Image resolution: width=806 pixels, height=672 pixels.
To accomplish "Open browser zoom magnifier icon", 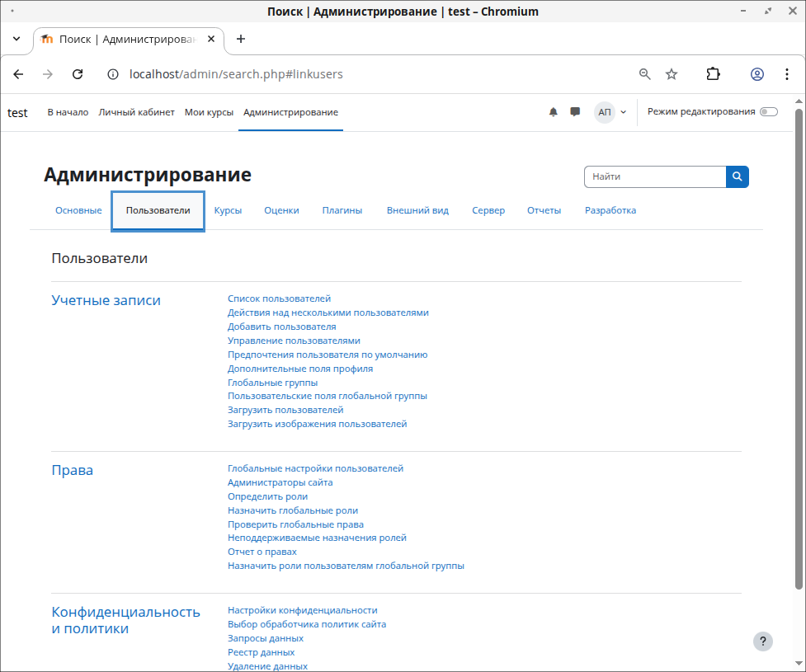I will (645, 74).
